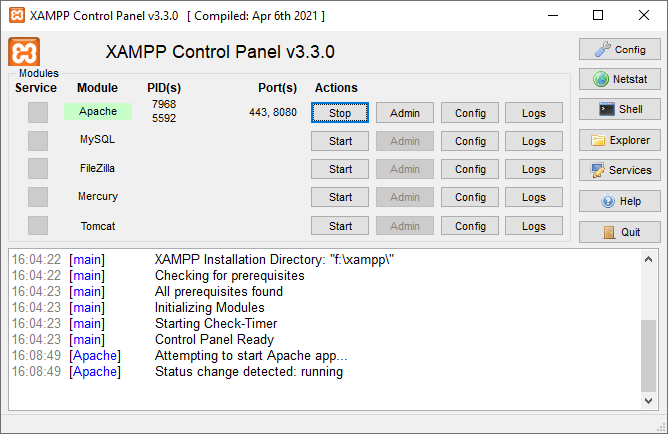Click the log scroll up arrow
This screenshot has width=668, height=434.
point(648,259)
